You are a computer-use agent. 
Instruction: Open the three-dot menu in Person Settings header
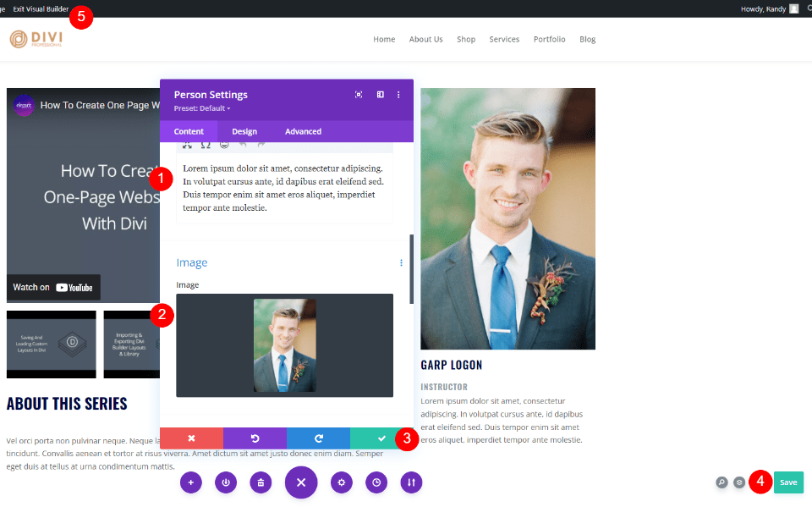click(398, 95)
